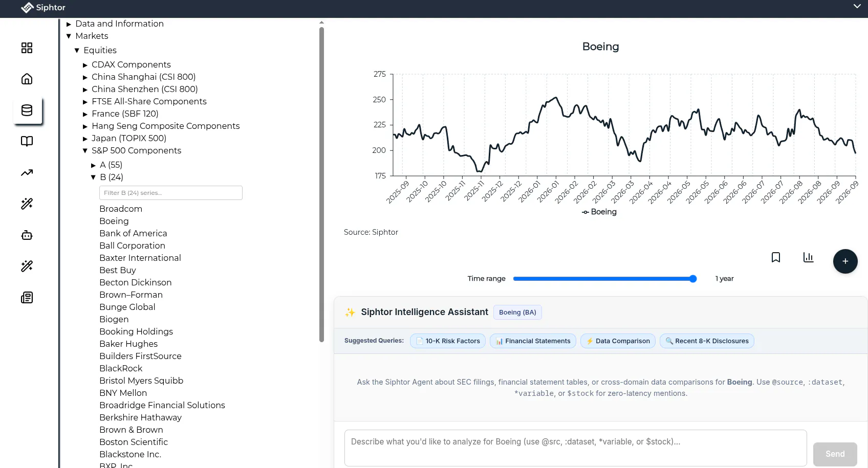The height and width of the screenshot is (468, 868).
Task: Click the Siphtor logo
Action: tap(43, 8)
